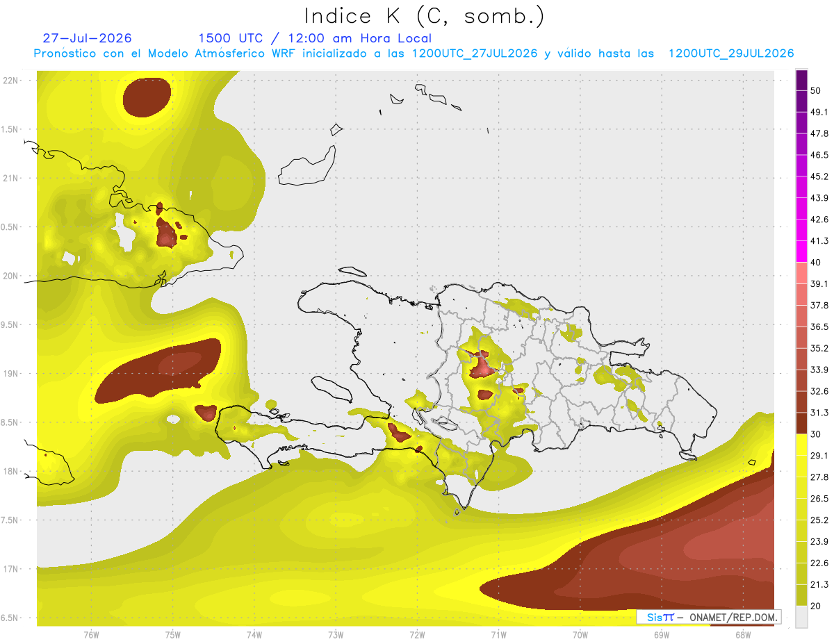The width and height of the screenshot is (834, 644).
Task: Click the "ONAMET/REP.DOM." credit label
Action: coord(733,617)
